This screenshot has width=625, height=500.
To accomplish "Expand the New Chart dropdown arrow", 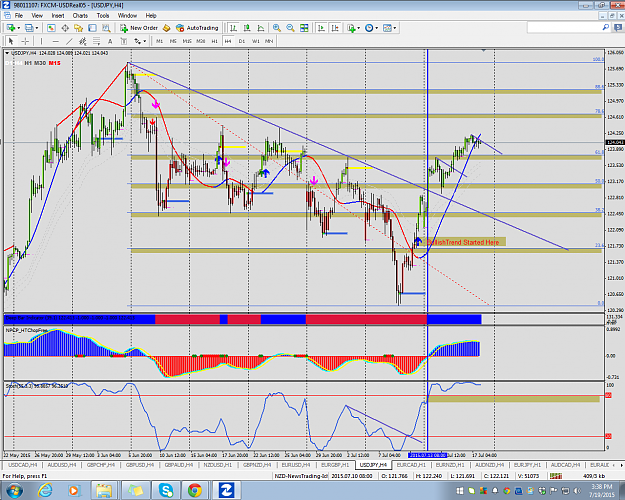I will click(18, 28).
